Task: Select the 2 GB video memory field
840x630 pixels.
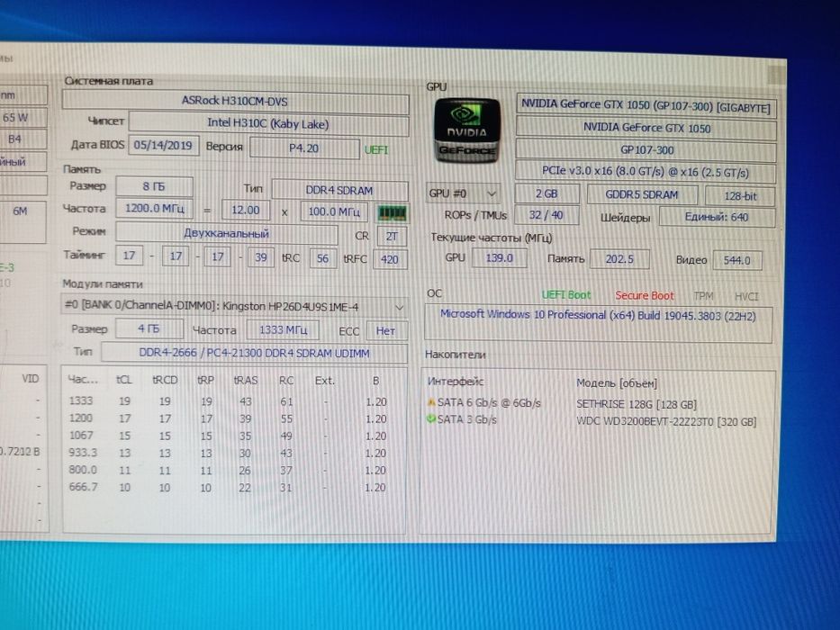Action: (547, 193)
